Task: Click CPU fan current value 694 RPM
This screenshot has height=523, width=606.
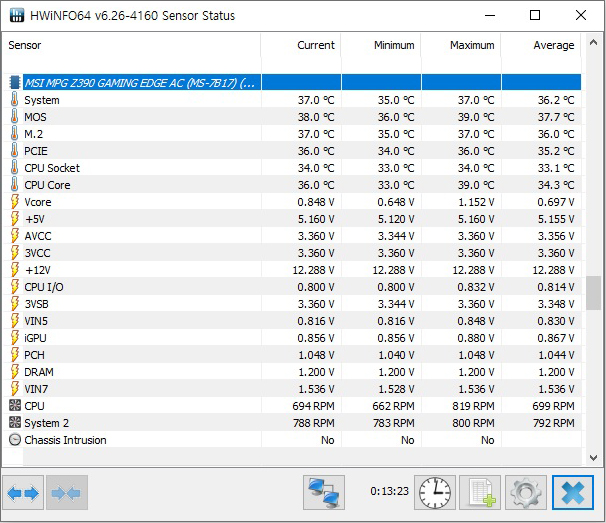Action: pos(313,406)
